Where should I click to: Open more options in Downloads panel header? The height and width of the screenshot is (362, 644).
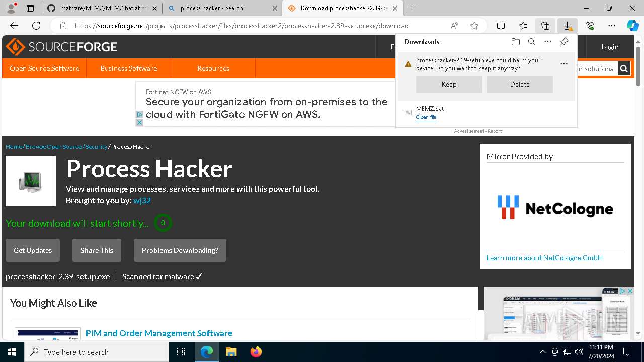pyautogui.click(x=548, y=42)
